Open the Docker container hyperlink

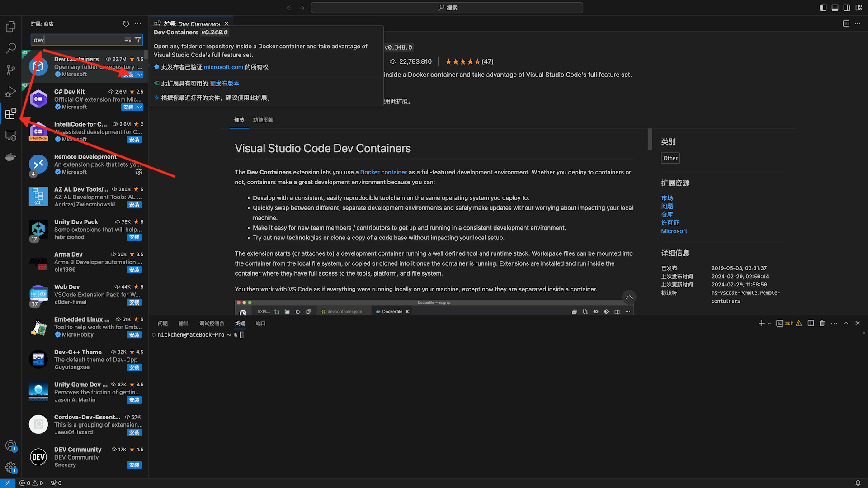(x=383, y=172)
